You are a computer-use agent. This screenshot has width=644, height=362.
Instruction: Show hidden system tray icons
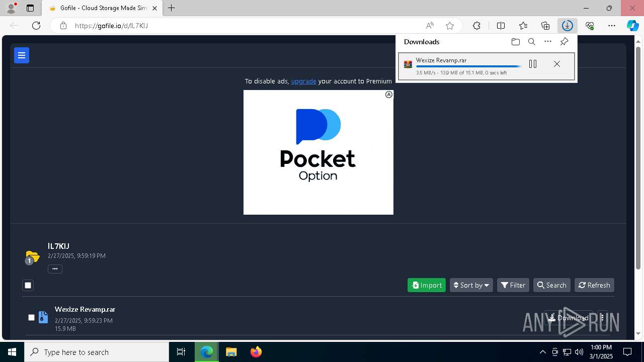pyautogui.click(x=542, y=352)
